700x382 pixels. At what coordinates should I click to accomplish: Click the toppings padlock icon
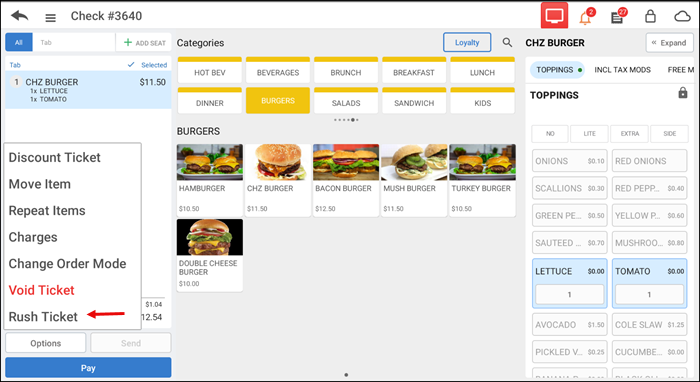tap(683, 93)
